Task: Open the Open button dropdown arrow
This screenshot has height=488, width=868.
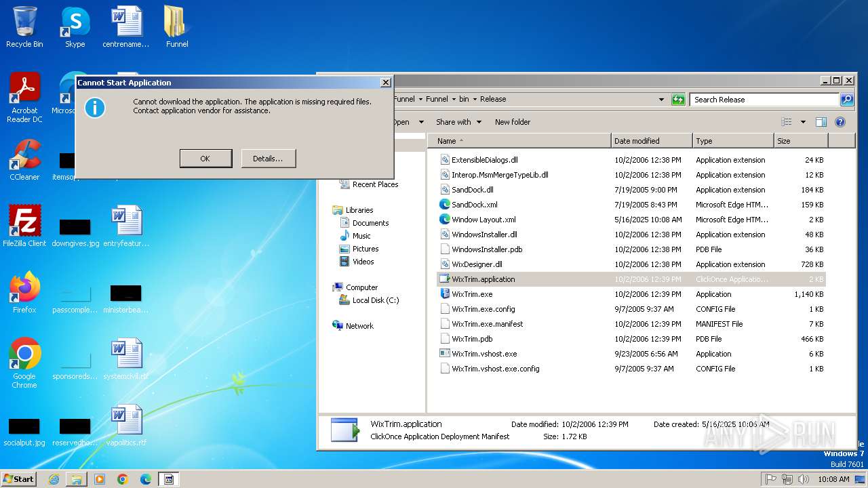Action: (421, 122)
